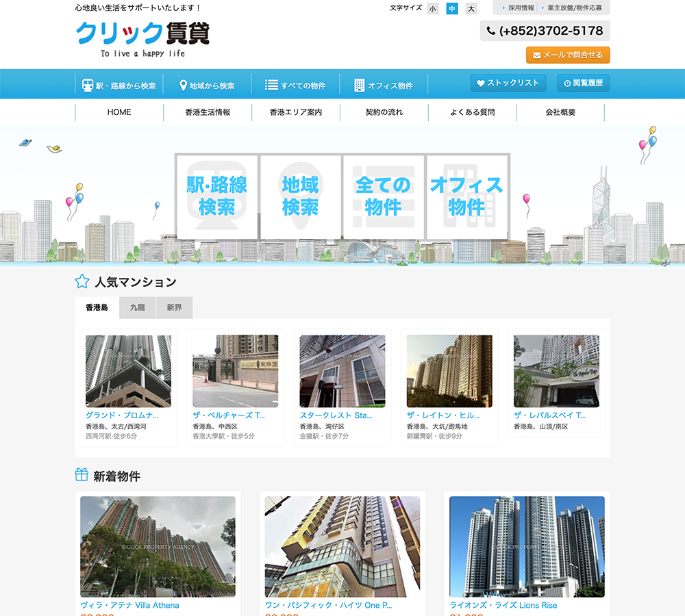
Task: Open the ストックリスト favorites button
Action: click(508, 83)
